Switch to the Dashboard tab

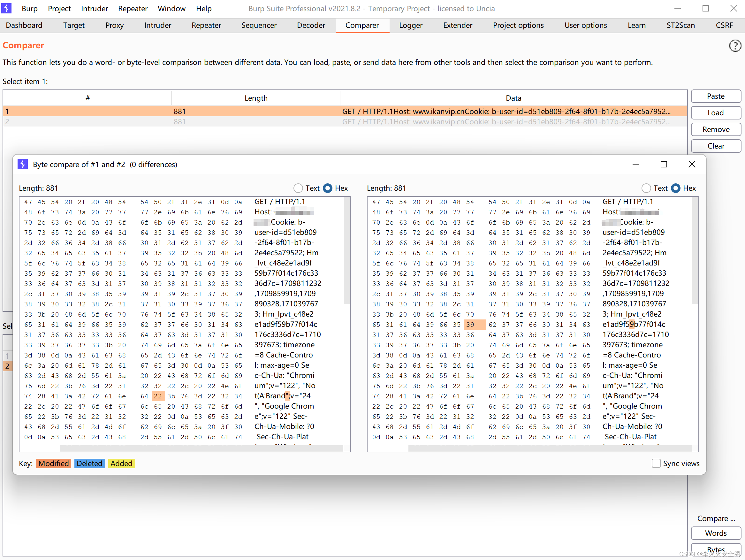point(24,25)
